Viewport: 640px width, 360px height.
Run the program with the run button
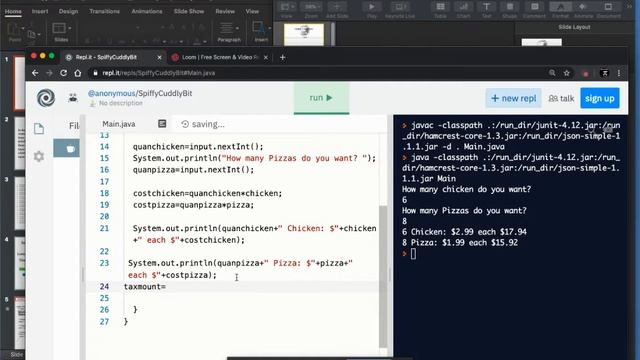point(321,98)
